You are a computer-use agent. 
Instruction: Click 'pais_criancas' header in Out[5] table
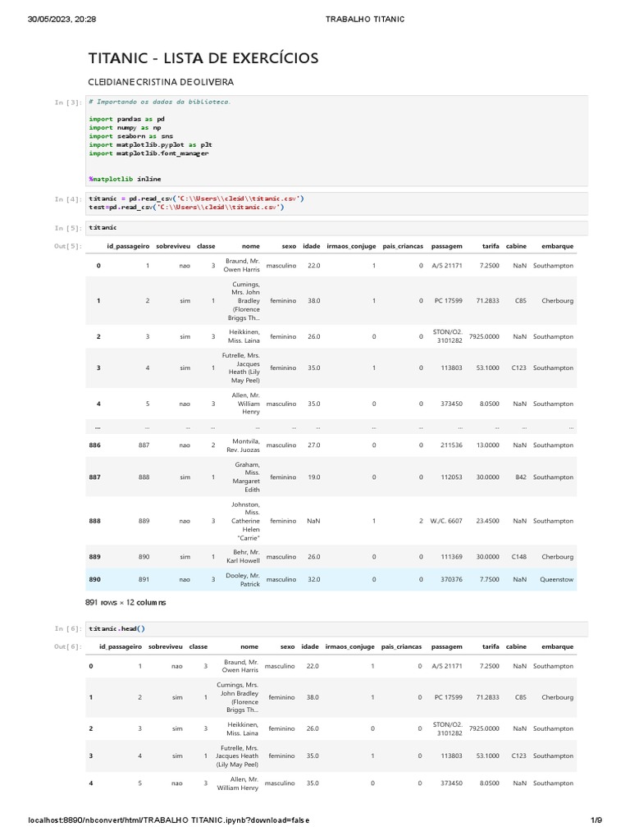click(403, 246)
